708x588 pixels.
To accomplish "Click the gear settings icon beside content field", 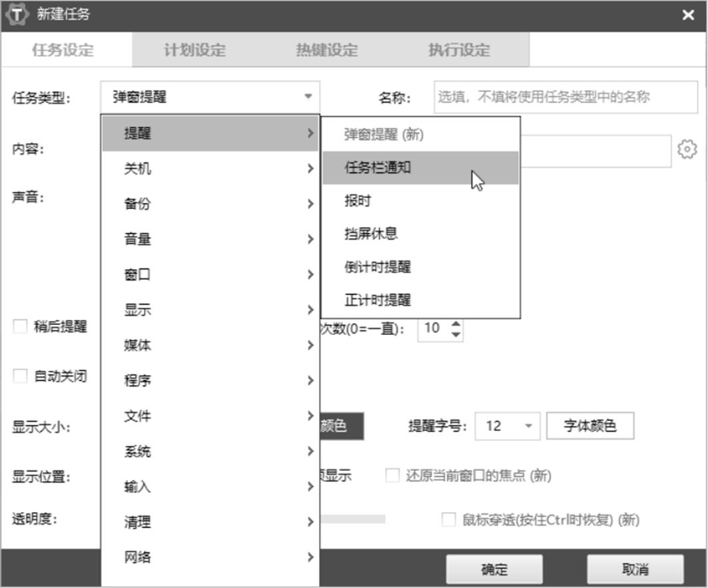I will tap(687, 149).
